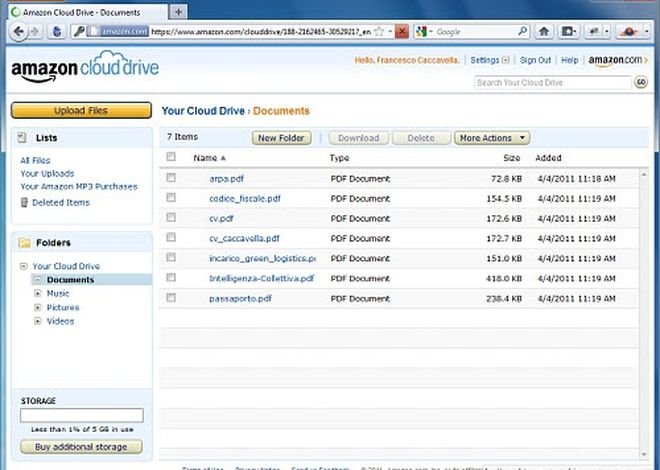The height and width of the screenshot is (470, 660).
Task: Click Your Cloud Drive breadcrumb link
Action: tap(203, 111)
